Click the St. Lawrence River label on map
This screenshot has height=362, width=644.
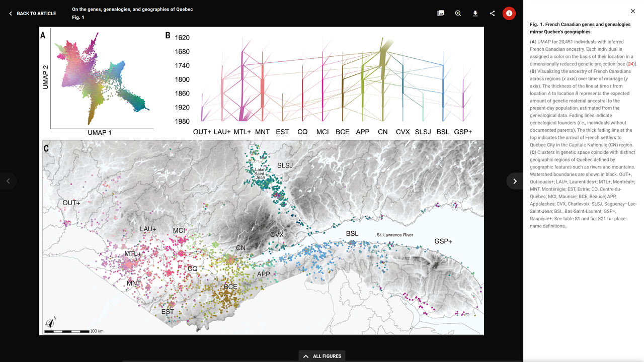[x=394, y=234]
